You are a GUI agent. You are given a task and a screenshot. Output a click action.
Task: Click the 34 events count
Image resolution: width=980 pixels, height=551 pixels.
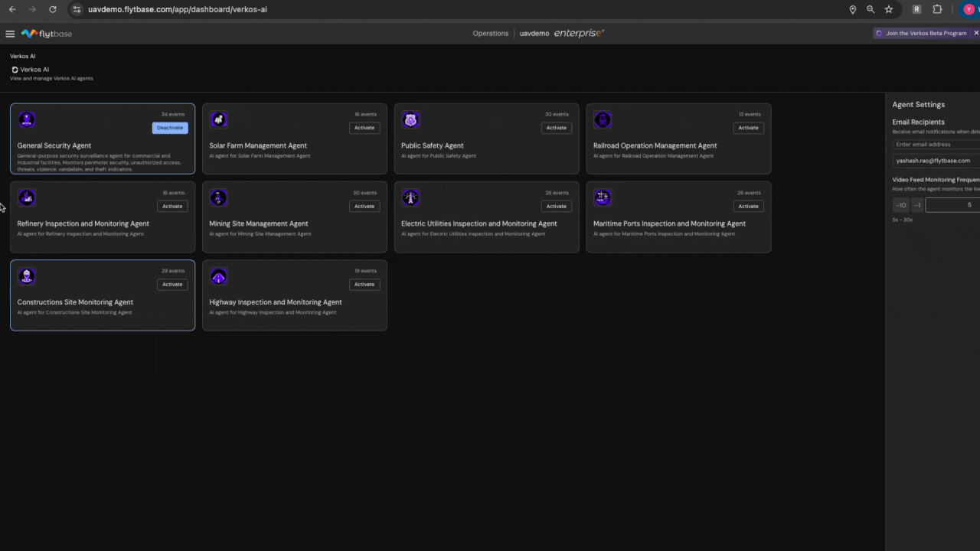(x=173, y=114)
